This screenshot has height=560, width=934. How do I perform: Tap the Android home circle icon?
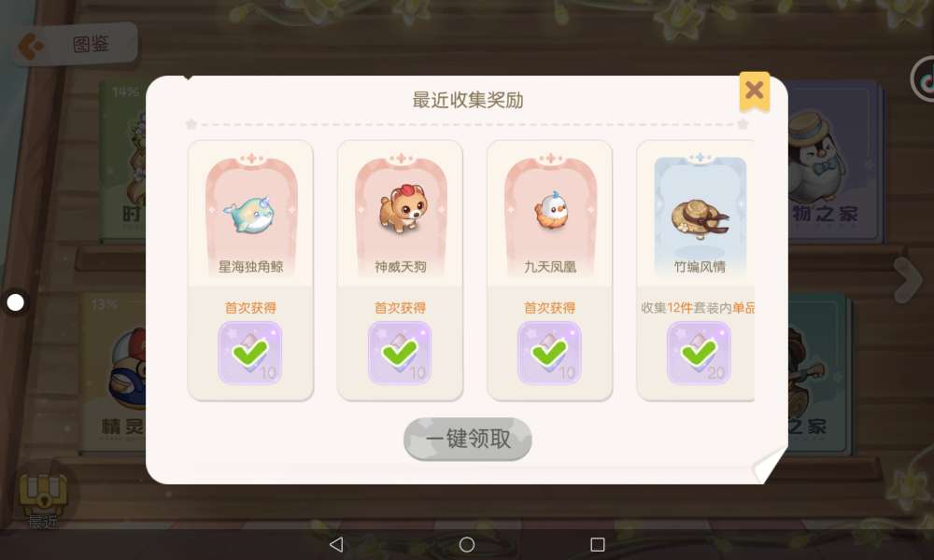(467, 544)
